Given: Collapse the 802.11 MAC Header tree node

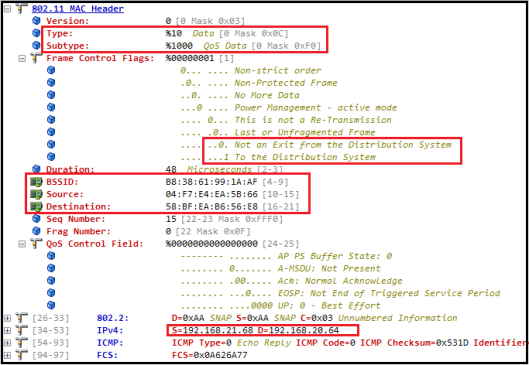Looking at the screenshot, I should click(x=7, y=9).
